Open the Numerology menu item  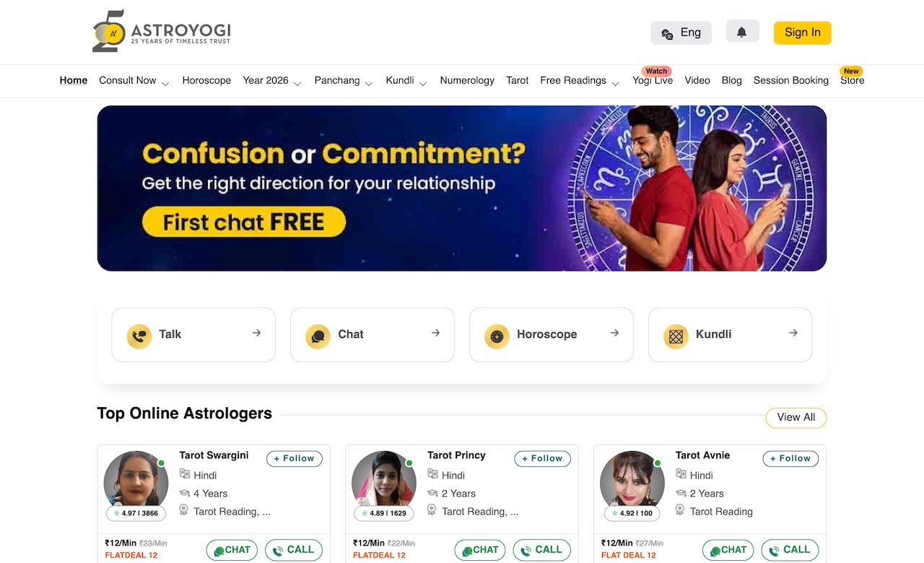pyautogui.click(x=467, y=81)
